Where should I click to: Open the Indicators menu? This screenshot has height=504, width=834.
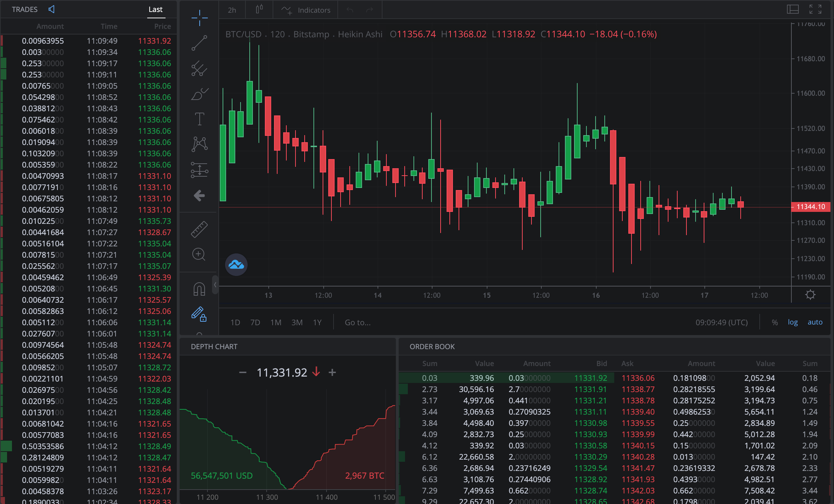[x=306, y=10]
